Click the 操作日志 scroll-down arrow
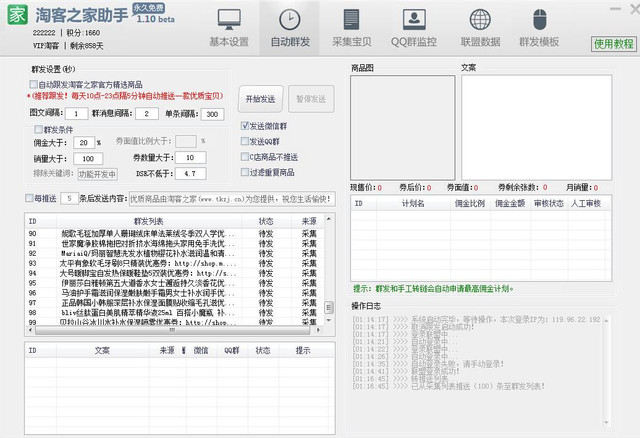This screenshot has width=640, height=438. 606,422
